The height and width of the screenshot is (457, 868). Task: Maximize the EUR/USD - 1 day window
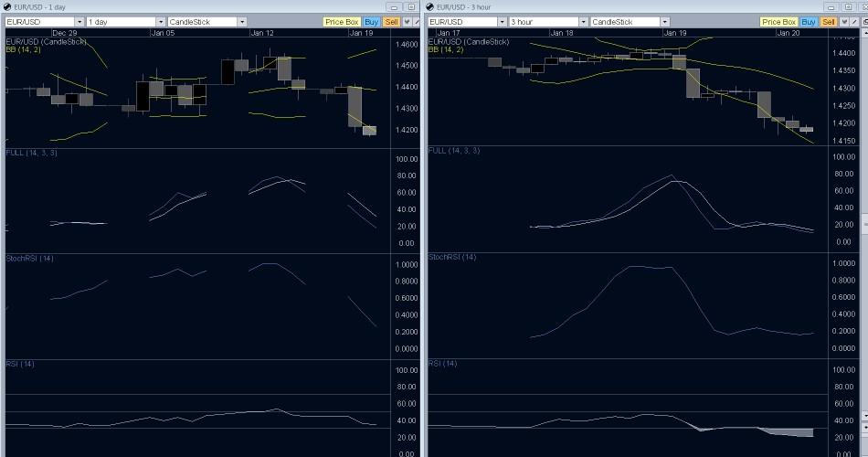[411, 7]
